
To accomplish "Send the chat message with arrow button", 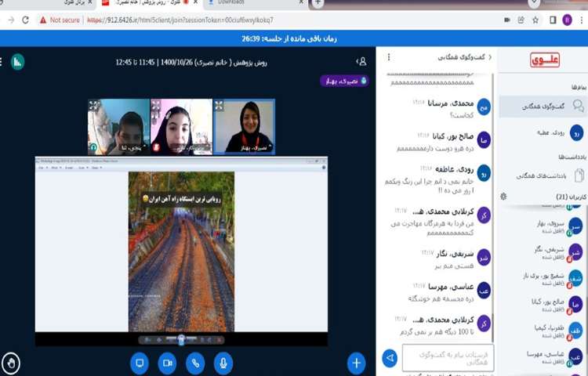I will tap(390, 358).
